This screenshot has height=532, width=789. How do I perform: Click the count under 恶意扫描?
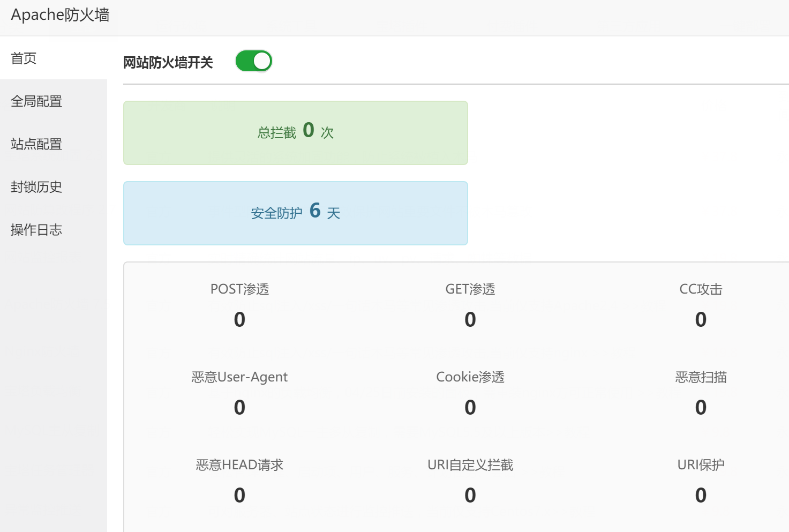click(x=701, y=408)
